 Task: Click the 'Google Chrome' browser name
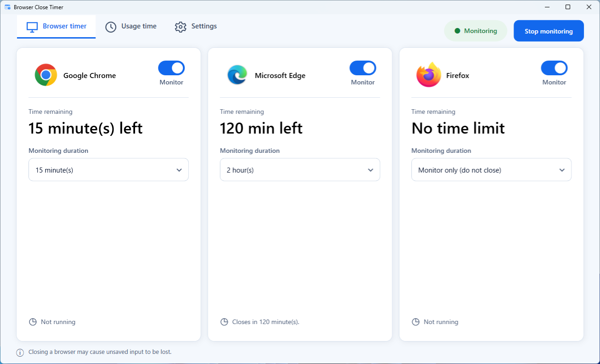(90, 76)
